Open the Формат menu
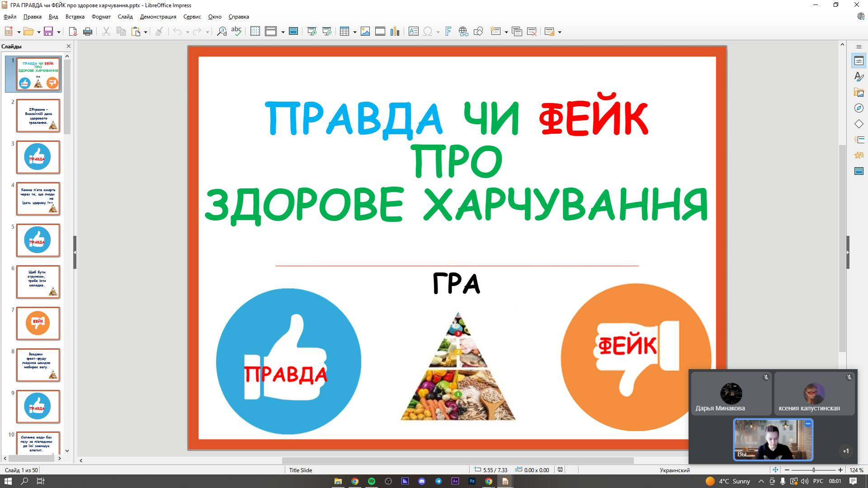This screenshot has height=488, width=868. 101,17
